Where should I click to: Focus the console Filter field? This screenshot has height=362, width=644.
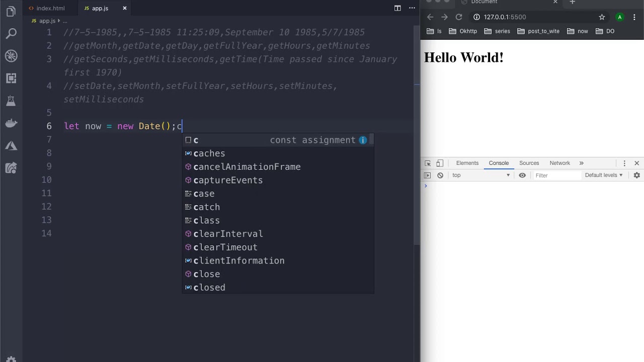[x=556, y=175]
